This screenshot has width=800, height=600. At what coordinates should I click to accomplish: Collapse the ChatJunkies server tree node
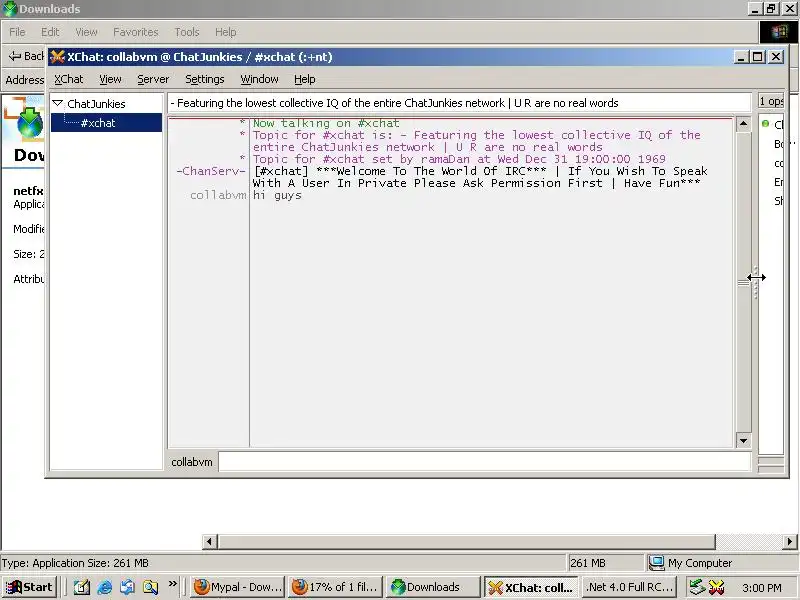click(58, 103)
